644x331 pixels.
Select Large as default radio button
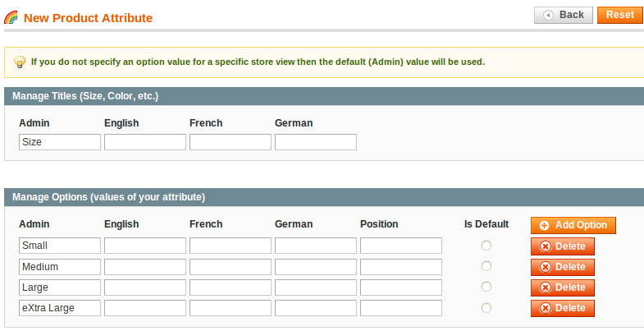[486, 287]
